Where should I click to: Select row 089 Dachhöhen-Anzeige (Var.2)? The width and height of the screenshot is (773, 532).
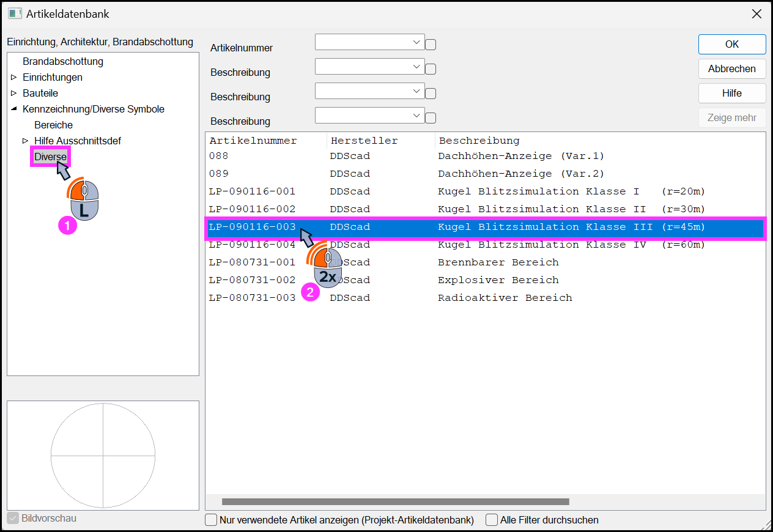coord(486,174)
